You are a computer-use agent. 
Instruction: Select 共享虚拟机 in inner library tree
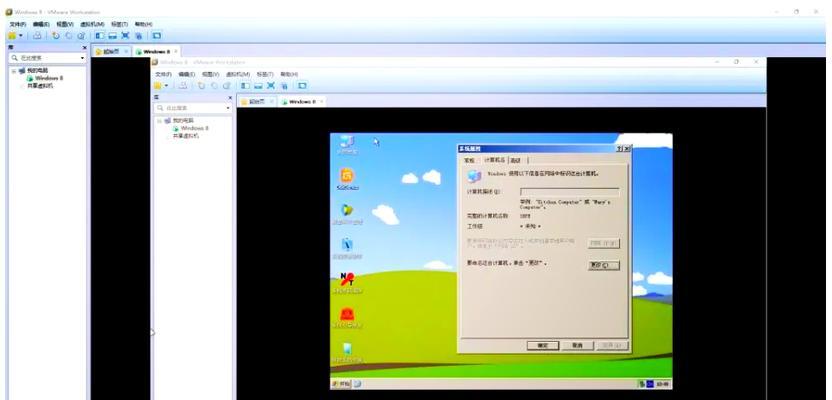[186, 136]
